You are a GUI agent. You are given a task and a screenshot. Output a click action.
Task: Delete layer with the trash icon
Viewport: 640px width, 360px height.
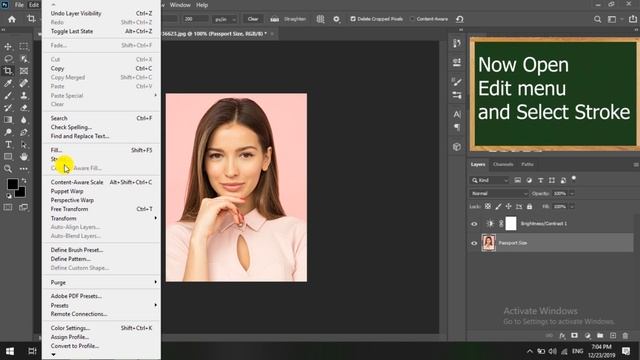tap(625, 336)
